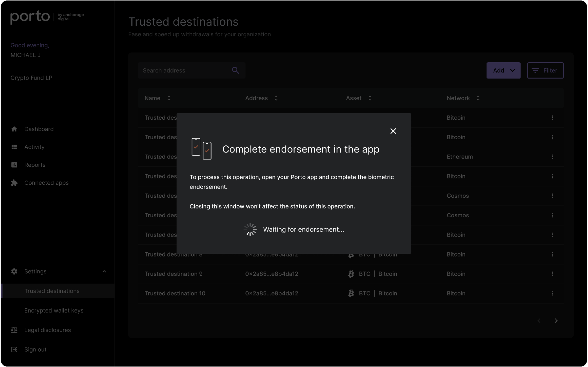The image size is (588, 367).
Task: Sort the table by Network
Action: pos(478,98)
